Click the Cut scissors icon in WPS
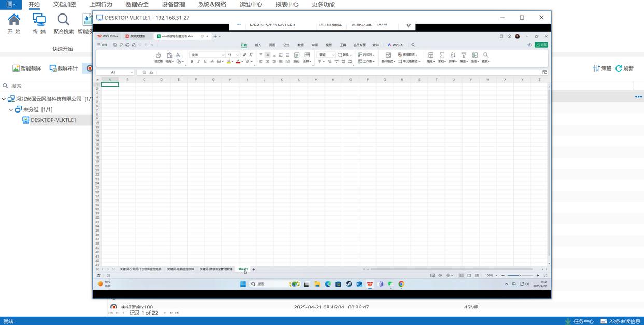Image resolution: width=644 pixels, height=325 pixels. tap(178, 55)
